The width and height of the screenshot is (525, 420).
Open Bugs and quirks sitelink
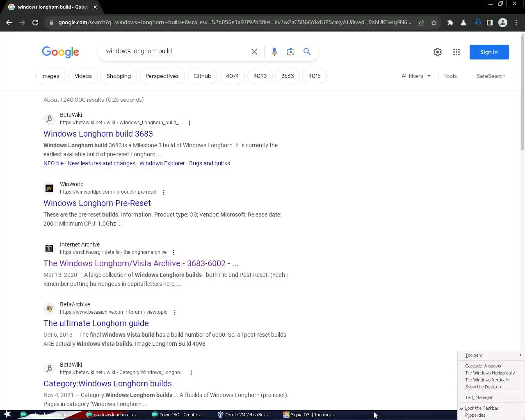click(x=210, y=163)
